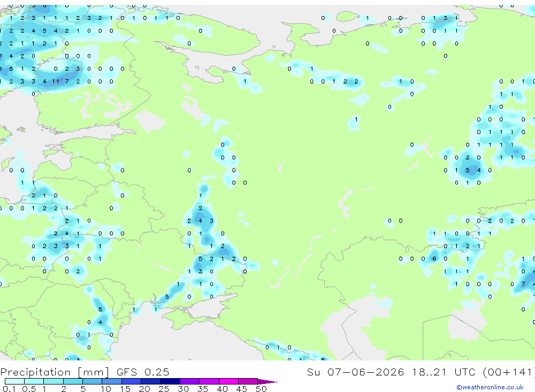
Task: Click the 15–20 mm legend color box
Action: point(132,381)
